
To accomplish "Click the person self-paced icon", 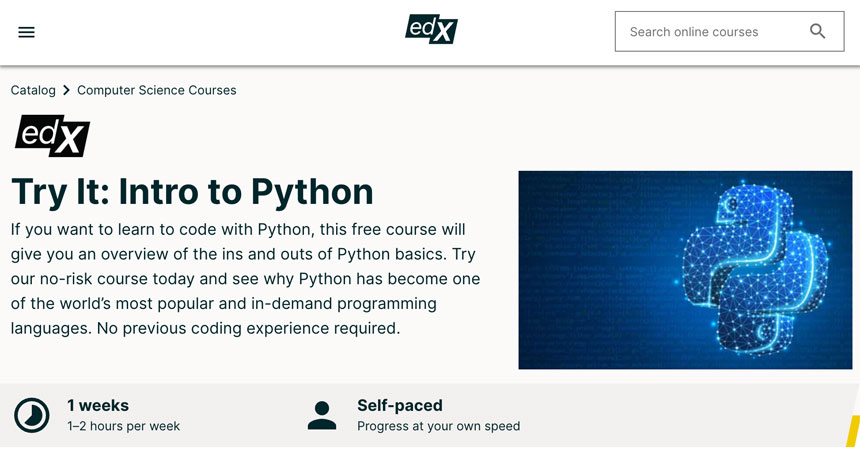I will click(322, 415).
